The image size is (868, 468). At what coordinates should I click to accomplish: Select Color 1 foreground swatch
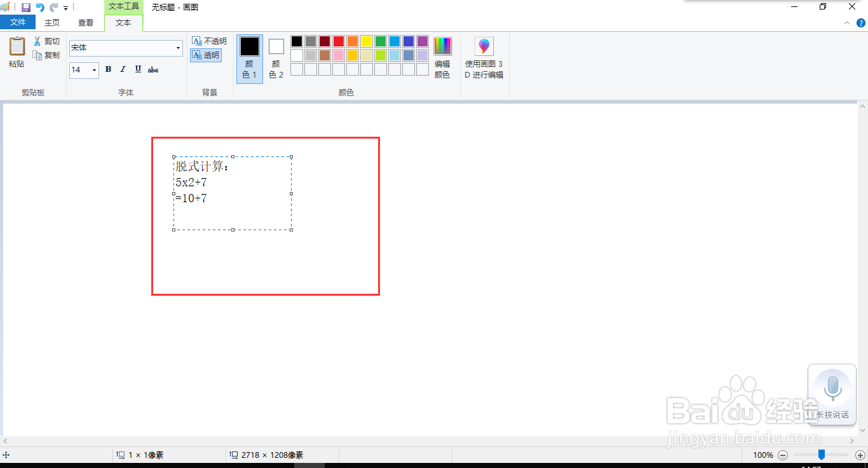click(x=250, y=59)
